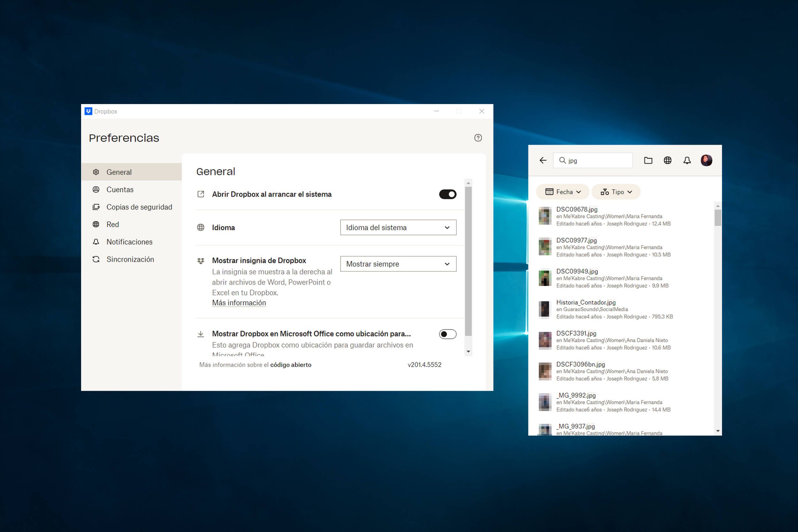
Task: Click the Red globe icon in the sidebar
Action: 96,224
